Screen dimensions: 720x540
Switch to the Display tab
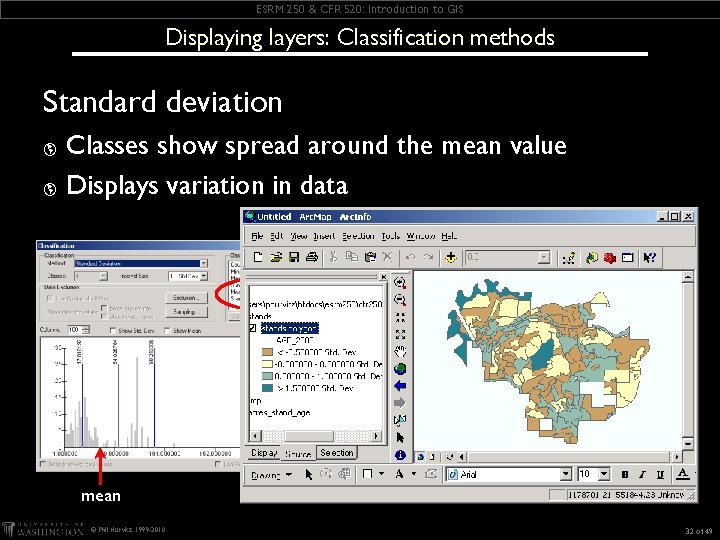tap(264, 453)
